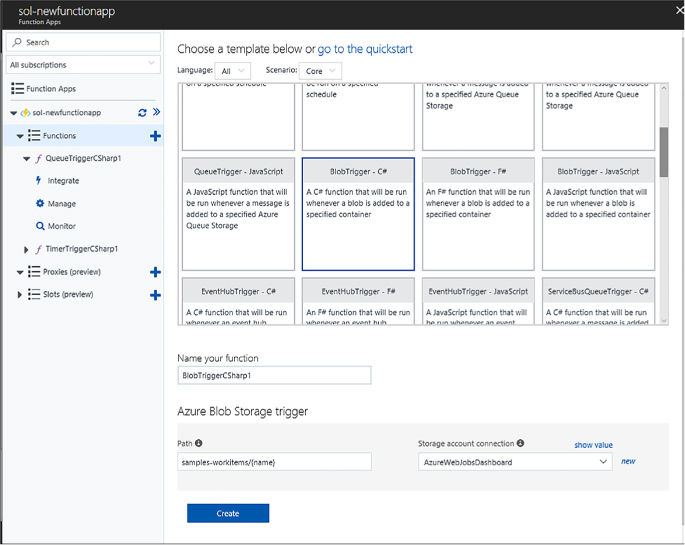The width and height of the screenshot is (685, 545).
Task: Click the template list scroll up arrow
Action: (664, 88)
